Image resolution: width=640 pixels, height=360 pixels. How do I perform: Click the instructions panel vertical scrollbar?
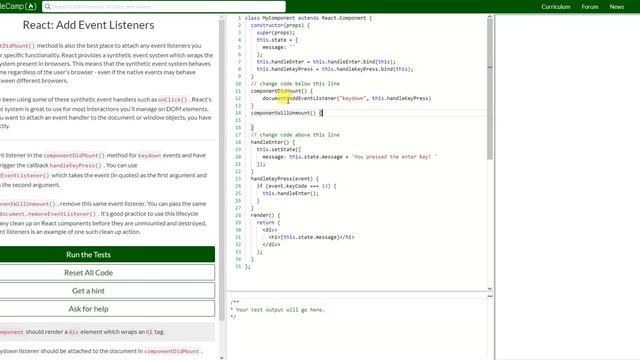(x=222, y=169)
